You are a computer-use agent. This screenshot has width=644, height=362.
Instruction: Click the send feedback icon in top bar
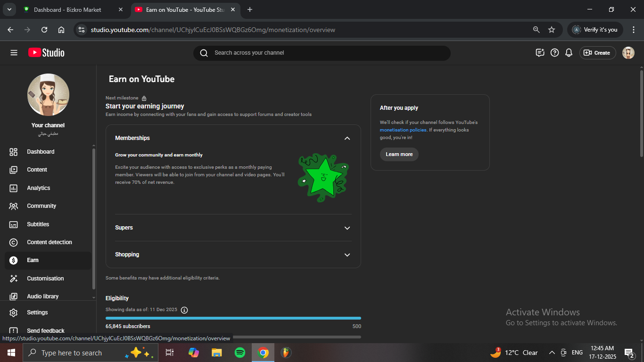(x=540, y=53)
